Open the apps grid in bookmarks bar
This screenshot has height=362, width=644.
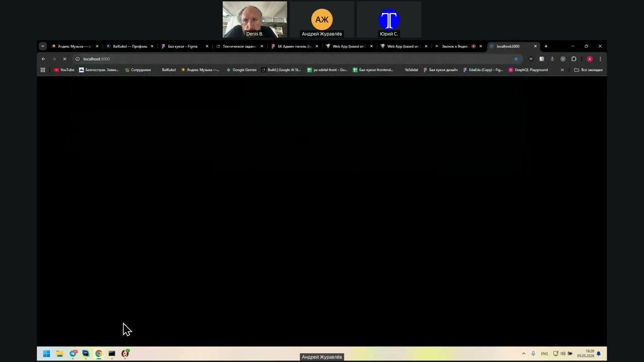pyautogui.click(x=43, y=70)
